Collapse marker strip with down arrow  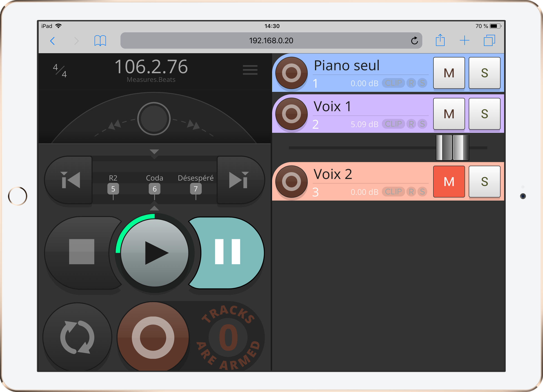point(154,152)
